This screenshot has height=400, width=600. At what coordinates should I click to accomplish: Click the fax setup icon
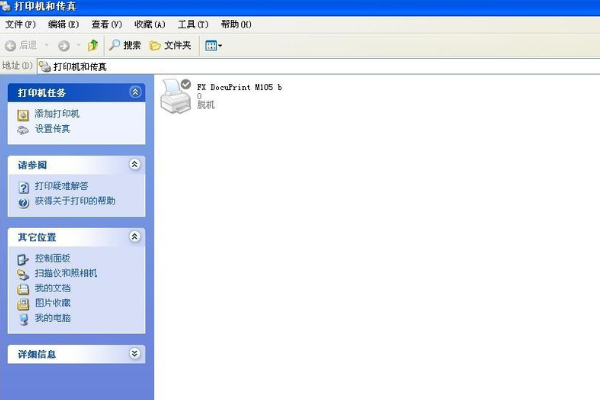tap(23, 131)
